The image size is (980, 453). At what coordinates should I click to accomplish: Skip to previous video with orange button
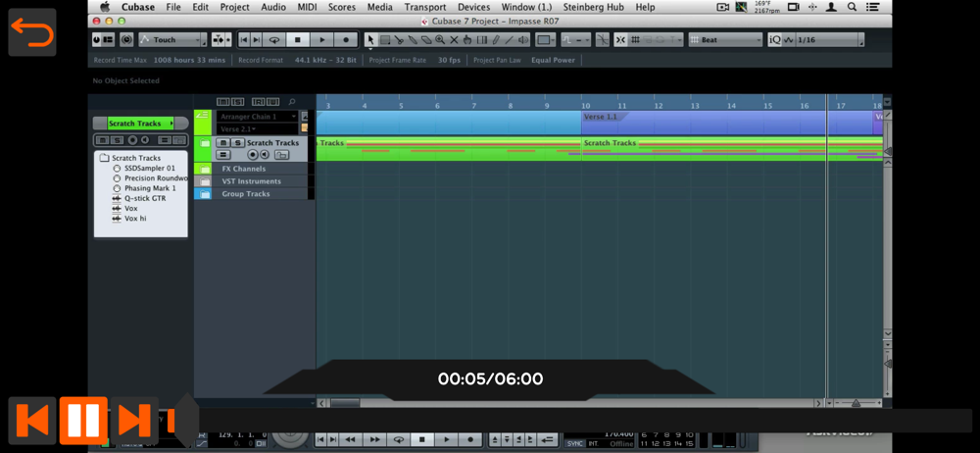(32, 420)
